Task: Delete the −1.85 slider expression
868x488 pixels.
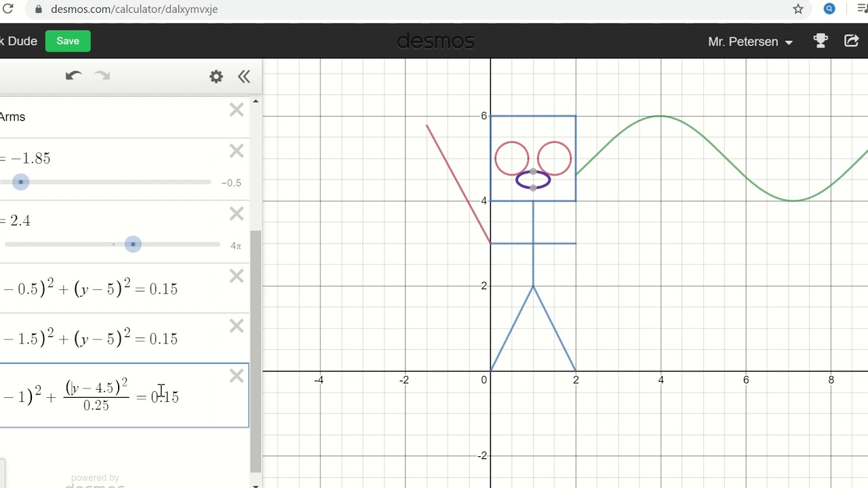Action: point(237,151)
